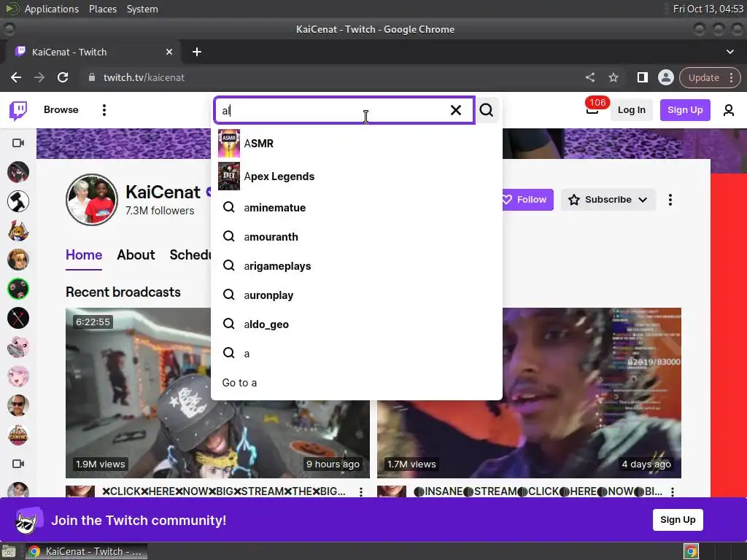
Task: Open the notifications inbox with 106 badge
Action: [x=592, y=109]
